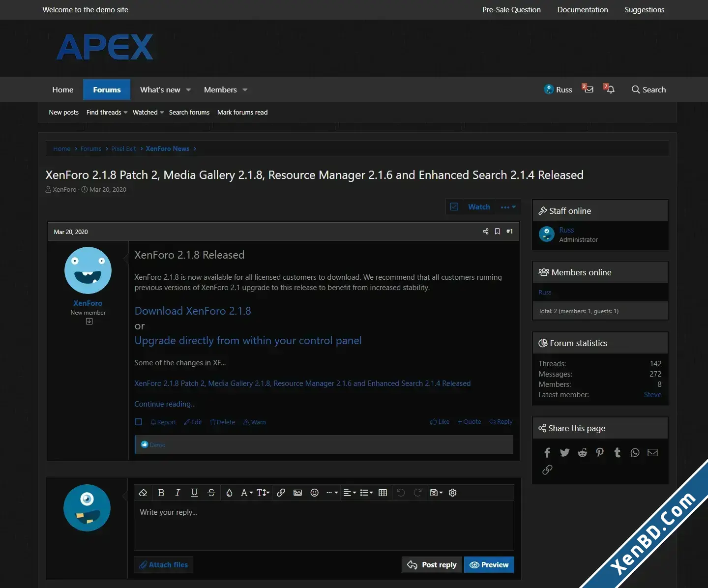Screen dimensions: 708x588
Task: Open font family dropdown in editor
Action: point(246,493)
